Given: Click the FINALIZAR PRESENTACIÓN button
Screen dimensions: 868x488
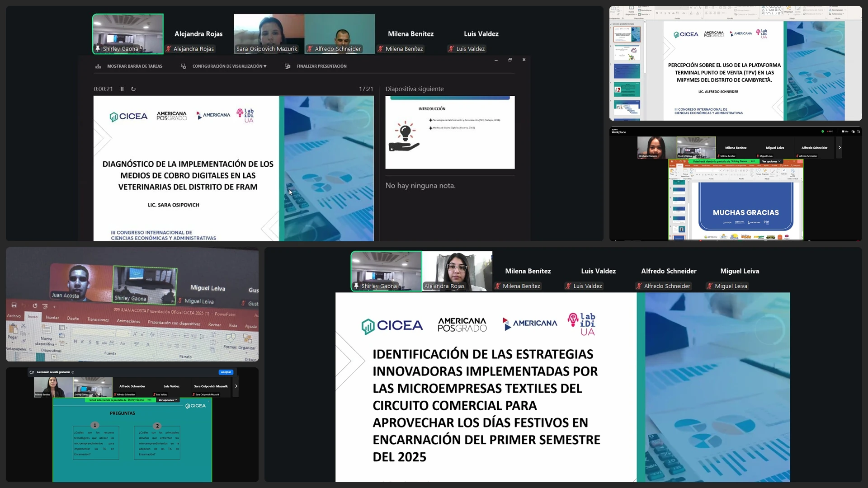Looking at the screenshot, I should [321, 66].
